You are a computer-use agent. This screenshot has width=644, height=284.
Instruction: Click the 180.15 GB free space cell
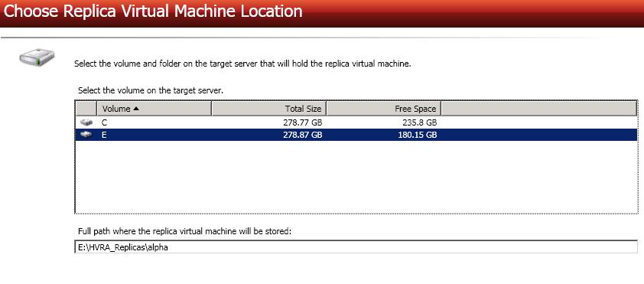coord(418,135)
